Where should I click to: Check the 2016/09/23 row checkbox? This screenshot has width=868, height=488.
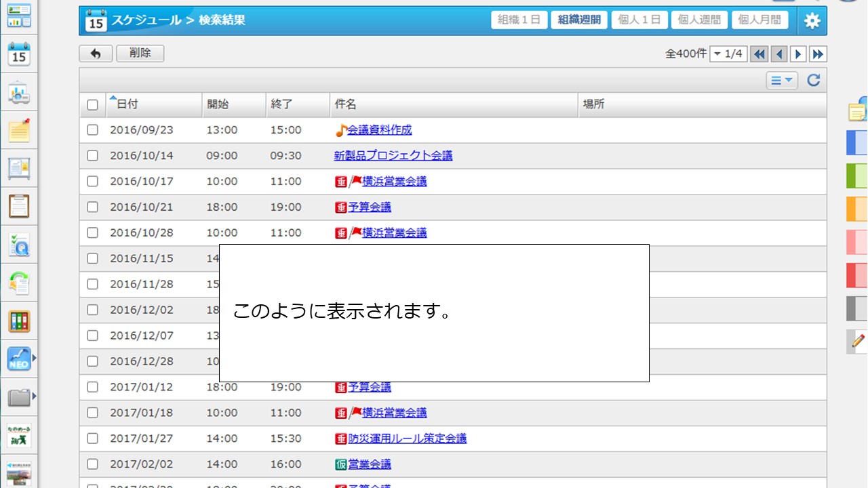[92, 130]
